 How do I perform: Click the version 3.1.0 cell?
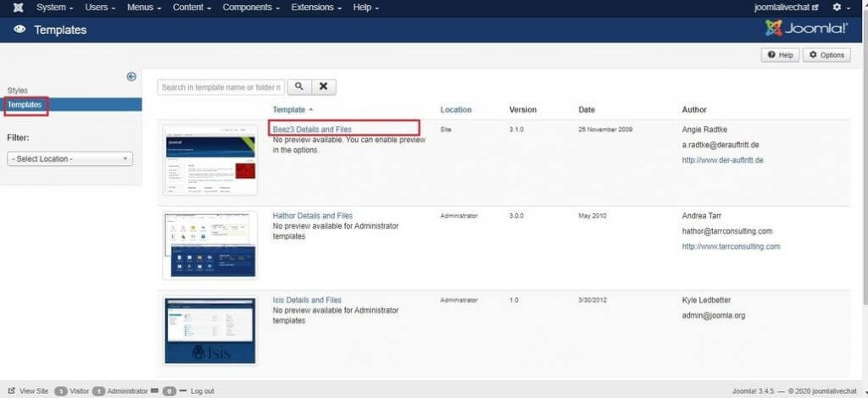(516, 130)
